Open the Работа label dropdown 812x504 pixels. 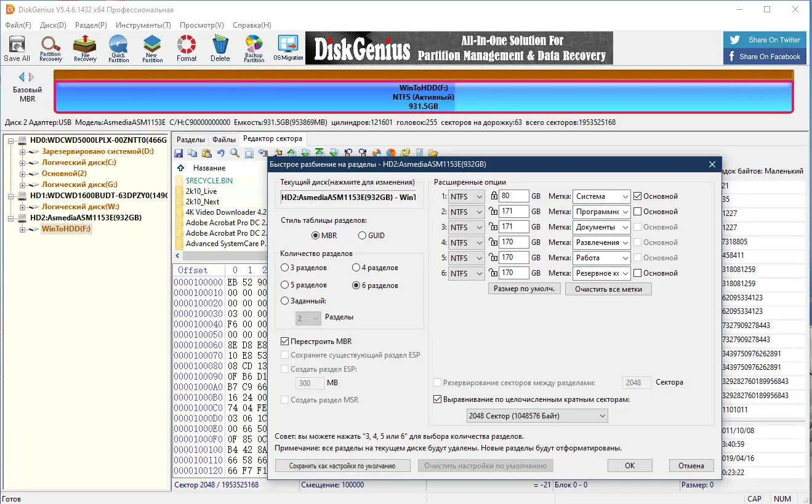(601, 258)
